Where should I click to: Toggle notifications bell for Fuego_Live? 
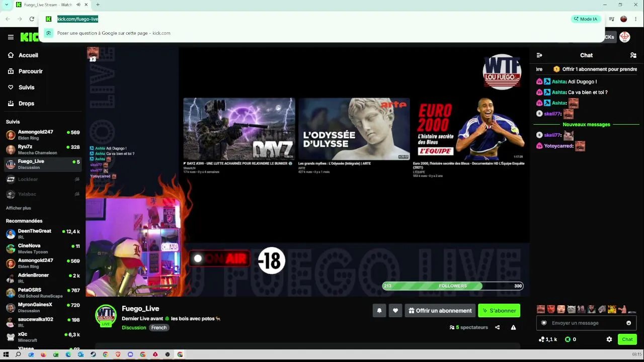pyautogui.click(x=379, y=311)
